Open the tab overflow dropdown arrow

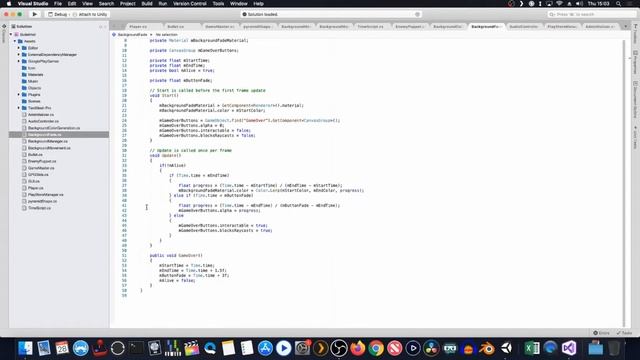pyautogui.click(x=625, y=27)
